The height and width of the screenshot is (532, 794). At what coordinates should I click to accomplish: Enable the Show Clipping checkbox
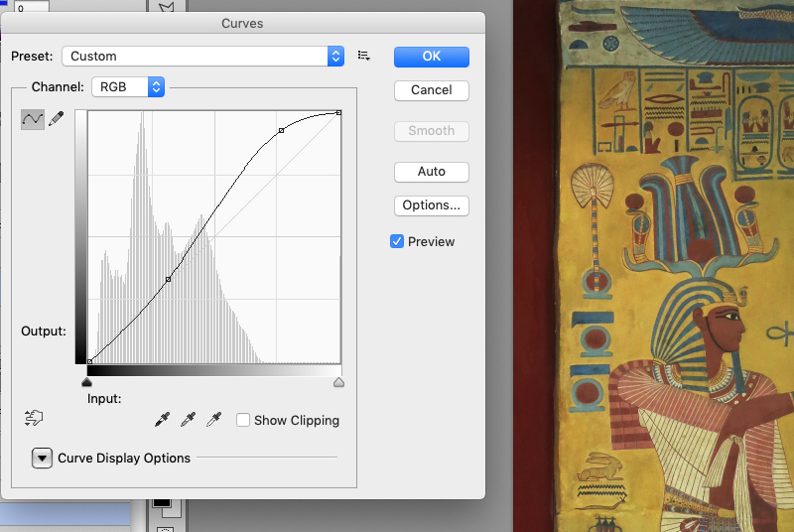tap(243, 420)
